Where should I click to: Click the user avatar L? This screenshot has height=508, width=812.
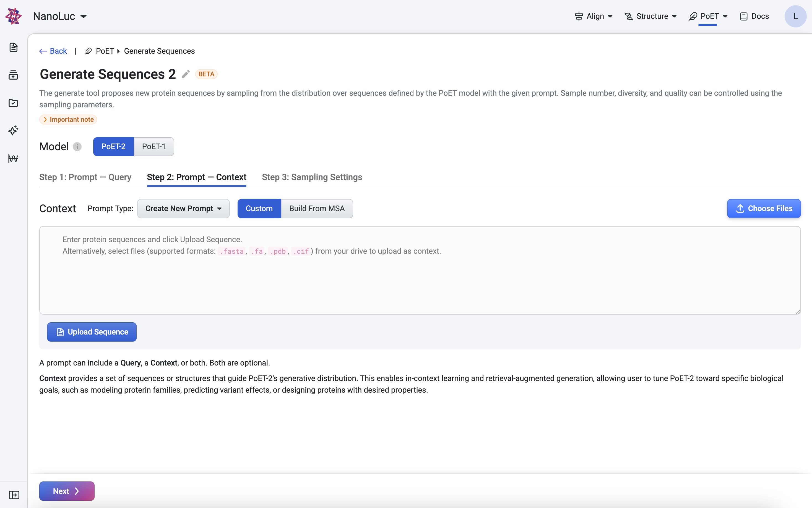(x=795, y=16)
